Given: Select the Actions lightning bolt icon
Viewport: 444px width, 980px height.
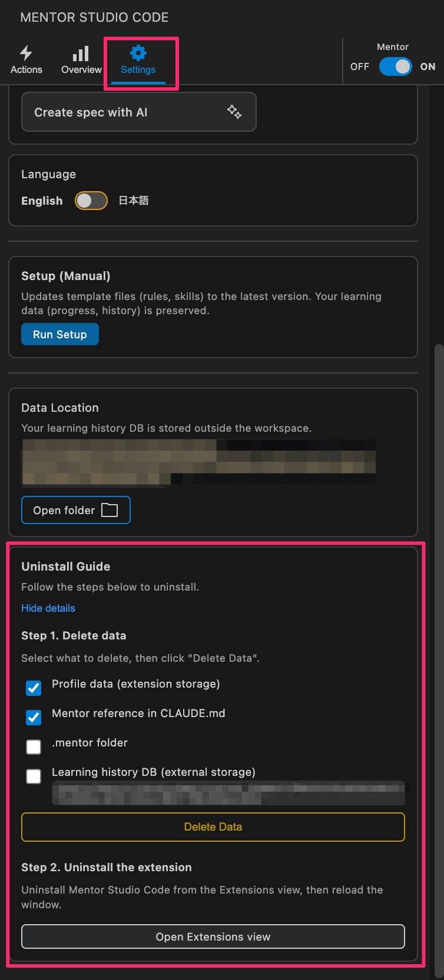Looking at the screenshot, I should click(x=26, y=53).
